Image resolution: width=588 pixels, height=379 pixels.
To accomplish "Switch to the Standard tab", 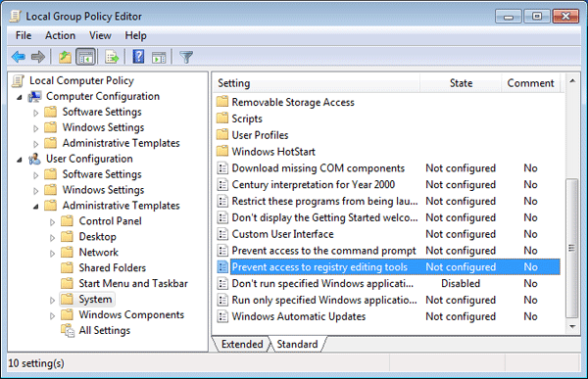I will coord(297,344).
